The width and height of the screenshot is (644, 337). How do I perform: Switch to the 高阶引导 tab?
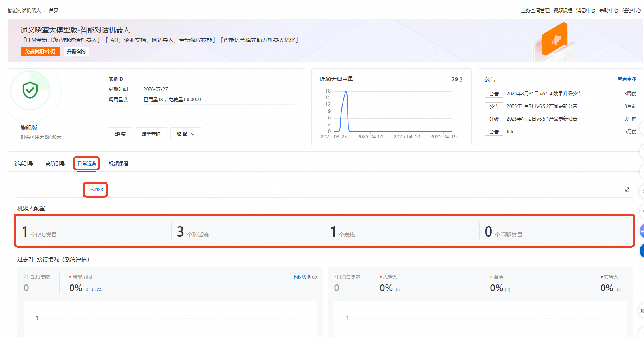[x=55, y=163]
